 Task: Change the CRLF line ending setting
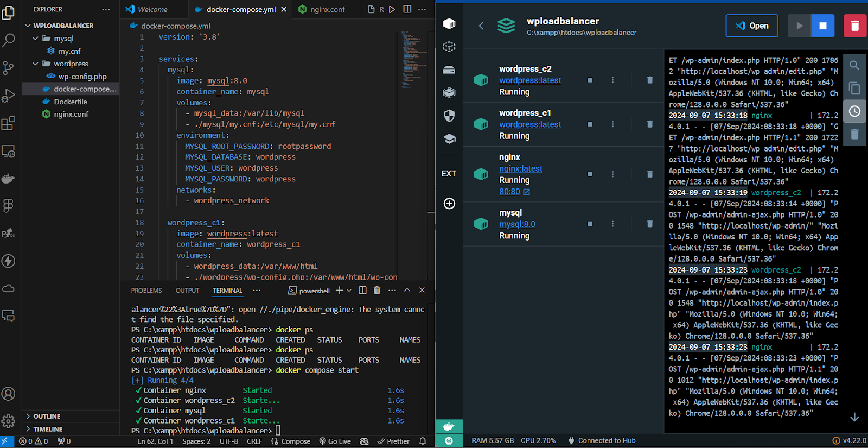[254, 441]
